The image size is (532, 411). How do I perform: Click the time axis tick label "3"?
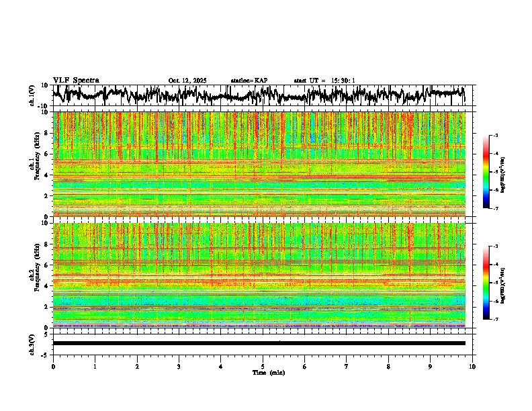179,367
